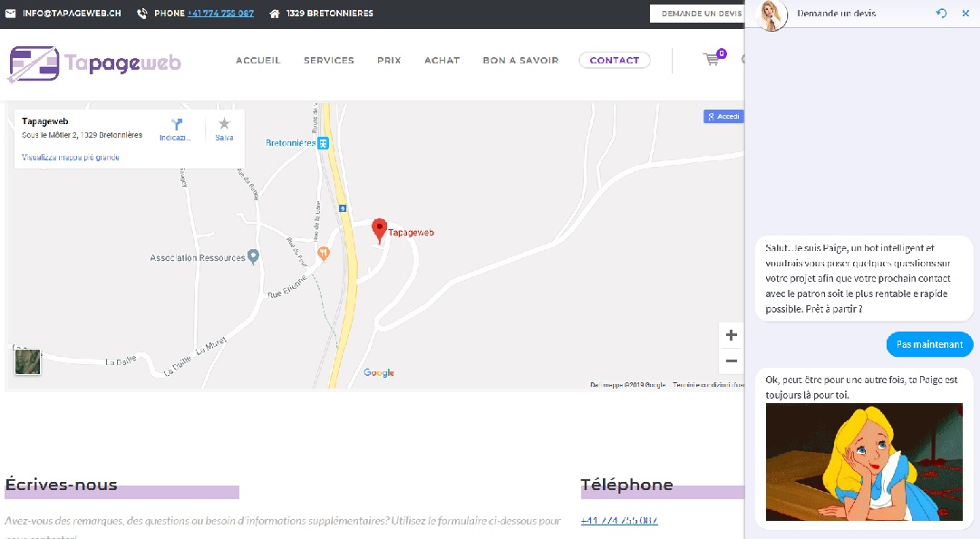Click the Bretonnières bus stop icon on map
The image size is (980, 539).
(323, 143)
